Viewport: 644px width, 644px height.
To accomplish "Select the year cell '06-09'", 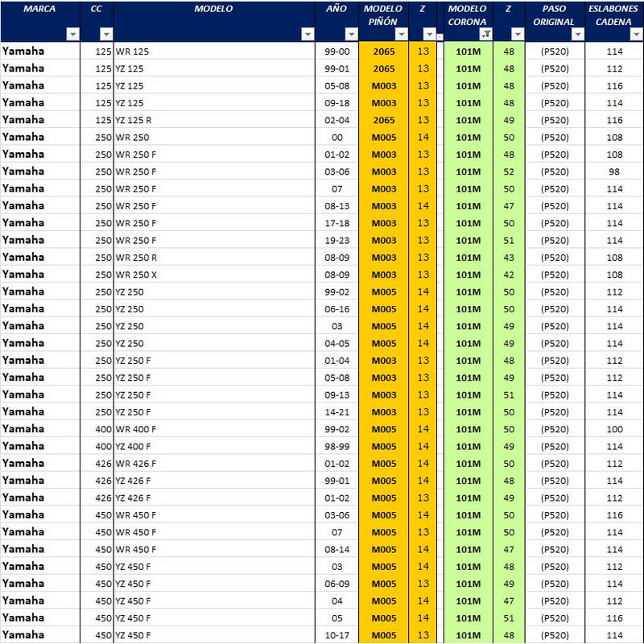I will pyautogui.click(x=336, y=584).
